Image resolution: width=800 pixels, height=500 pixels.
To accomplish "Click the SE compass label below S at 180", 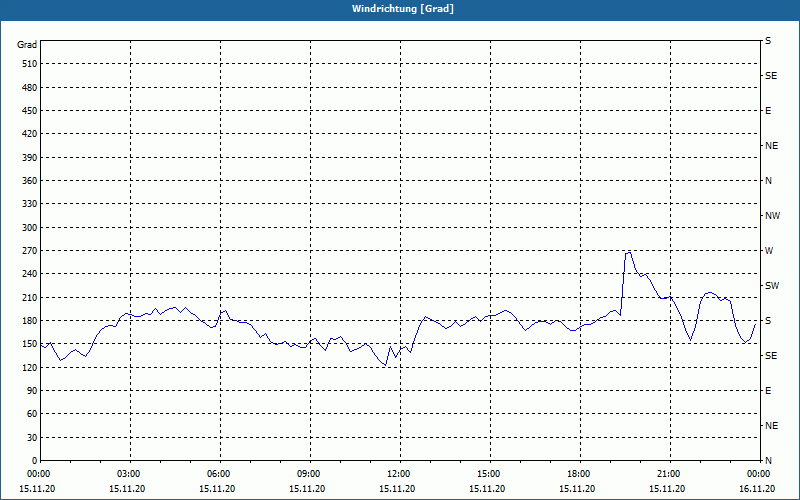I will [771, 356].
